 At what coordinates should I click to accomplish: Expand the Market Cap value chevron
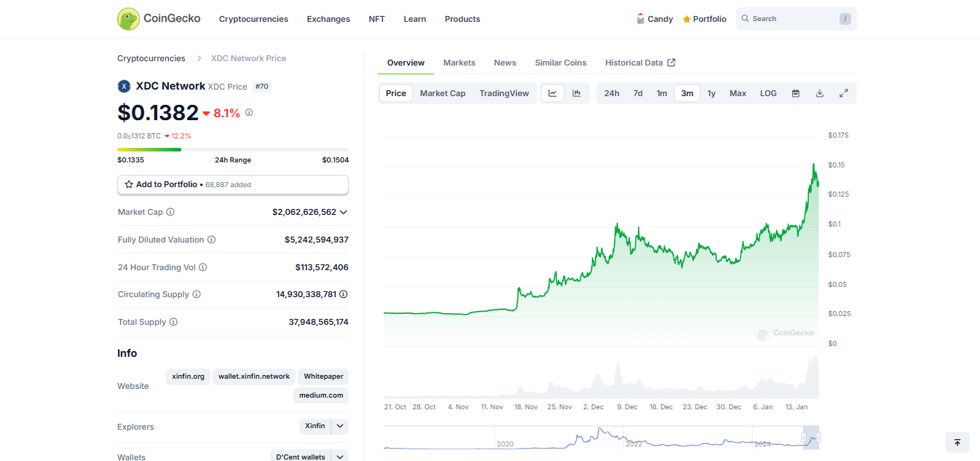click(344, 212)
